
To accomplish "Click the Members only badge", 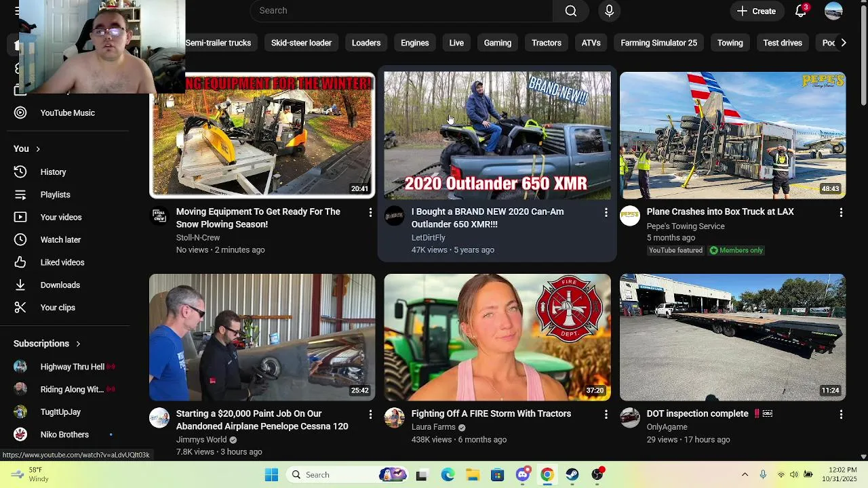I will pos(736,250).
